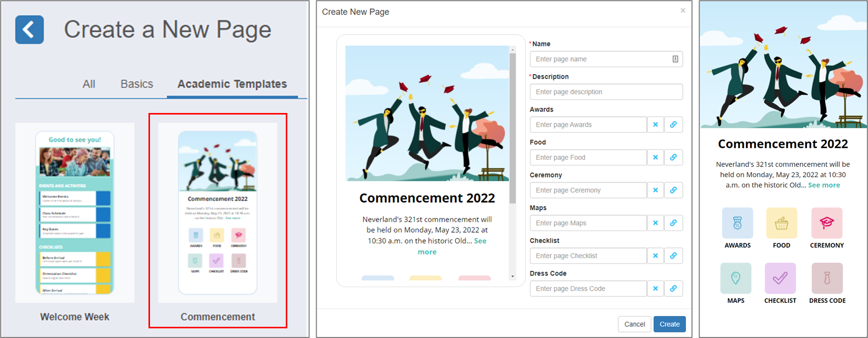Click the FOOD label in mobile preview
The image size is (868, 338).
(x=782, y=245)
